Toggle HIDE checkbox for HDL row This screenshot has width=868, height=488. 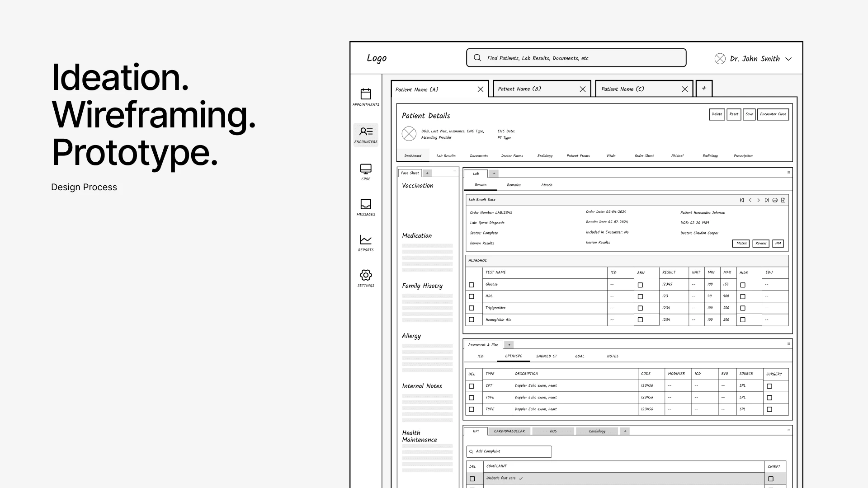(x=743, y=297)
